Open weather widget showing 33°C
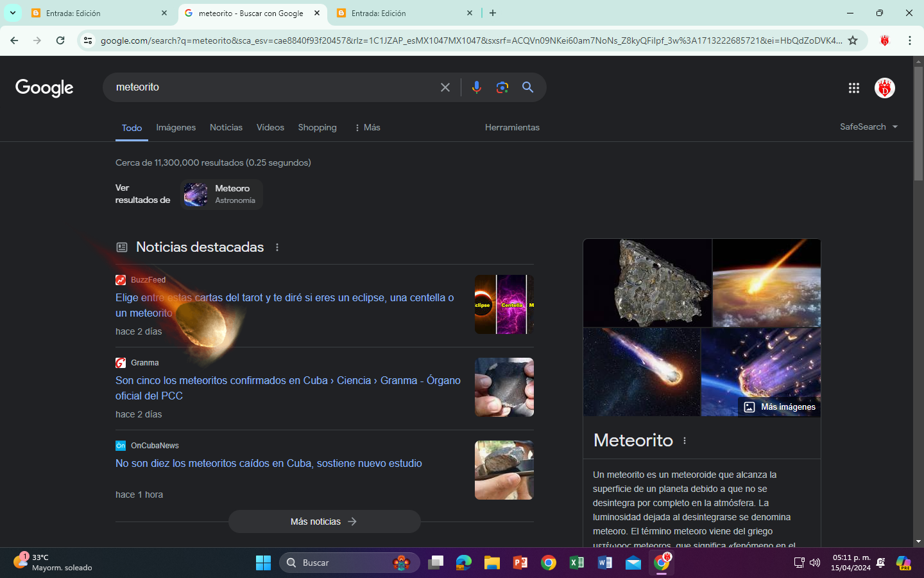This screenshot has height=578, width=924. tap(53, 563)
